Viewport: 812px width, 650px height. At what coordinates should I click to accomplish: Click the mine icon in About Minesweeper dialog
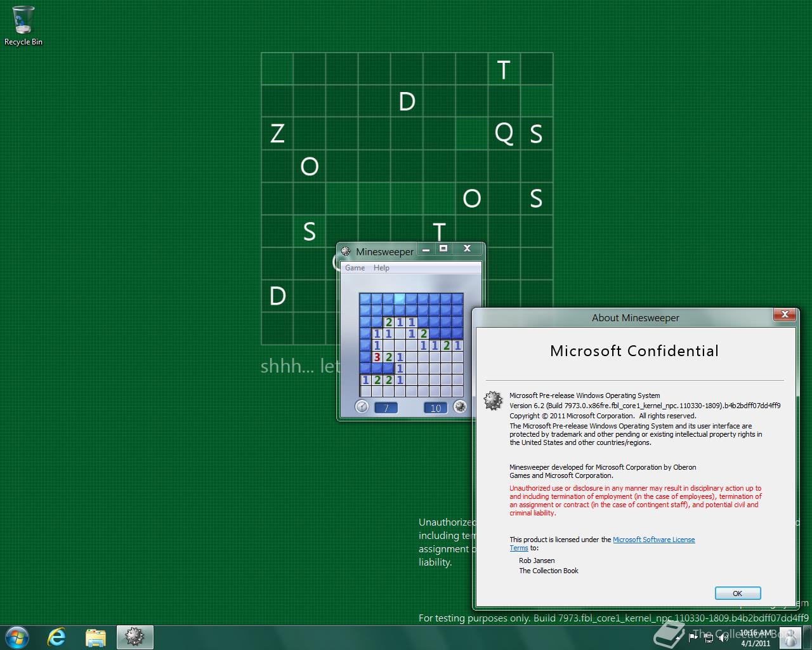coord(494,401)
